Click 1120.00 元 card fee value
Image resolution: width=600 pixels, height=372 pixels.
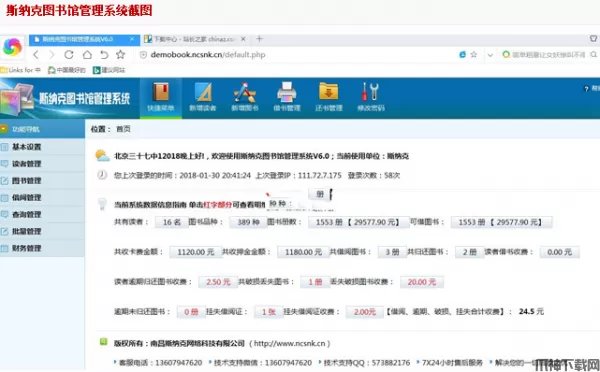196,252
